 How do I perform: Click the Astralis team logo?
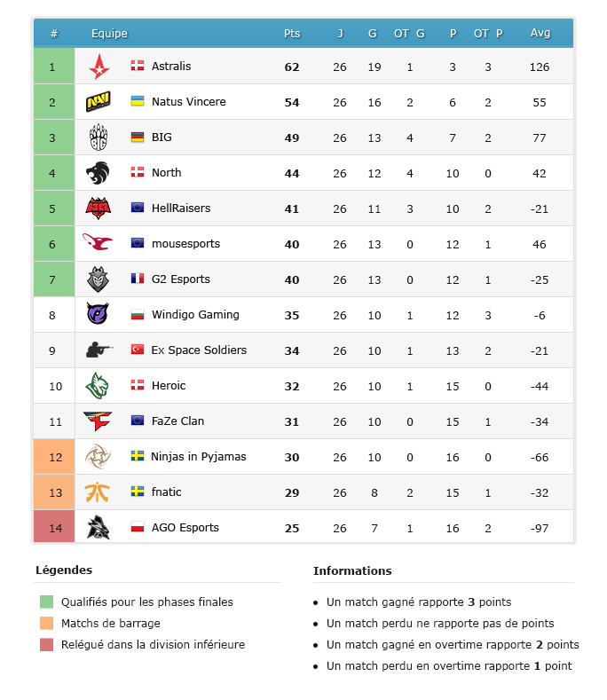(98, 67)
